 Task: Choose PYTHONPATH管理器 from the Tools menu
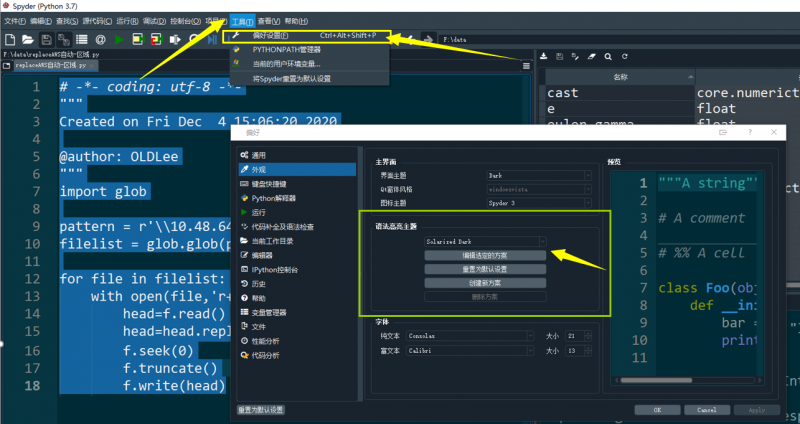[286, 49]
